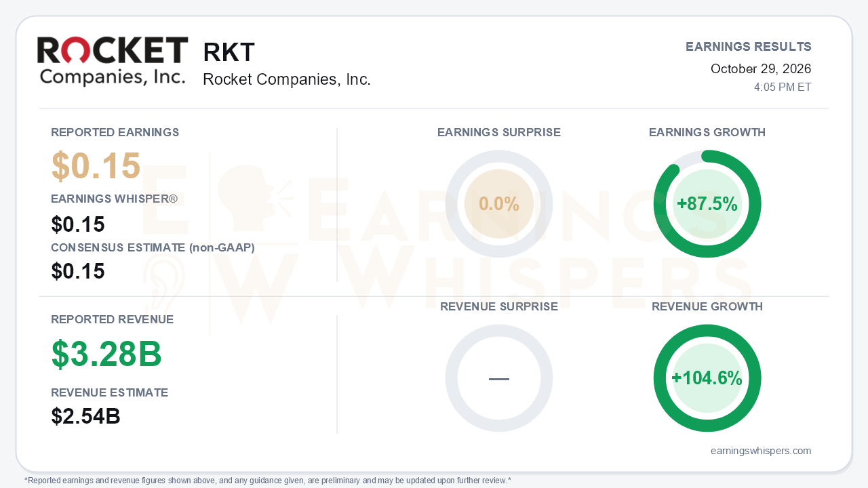Viewport: 868px width, 488px height.
Task: Click the preliminary figures disclaimer footnote
Action: click(x=268, y=481)
